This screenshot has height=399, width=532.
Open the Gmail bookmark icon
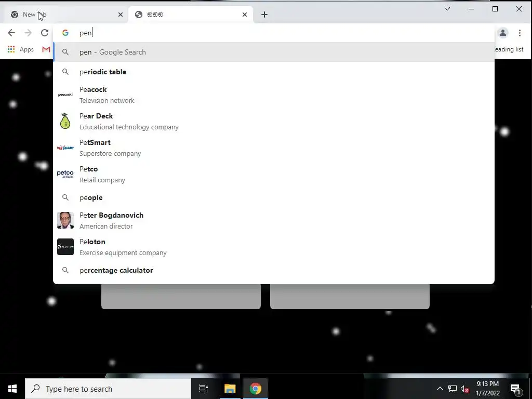(x=46, y=49)
